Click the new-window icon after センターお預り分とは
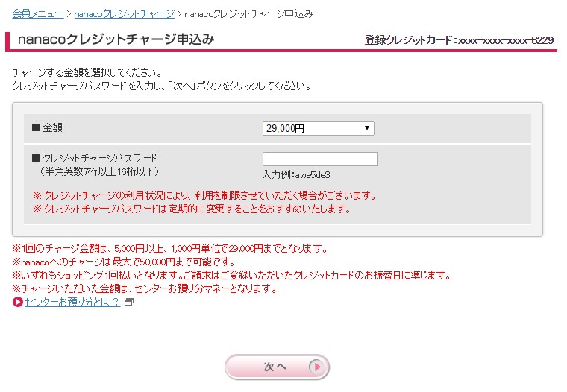The height and width of the screenshot is (392, 567). [x=129, y=302]
